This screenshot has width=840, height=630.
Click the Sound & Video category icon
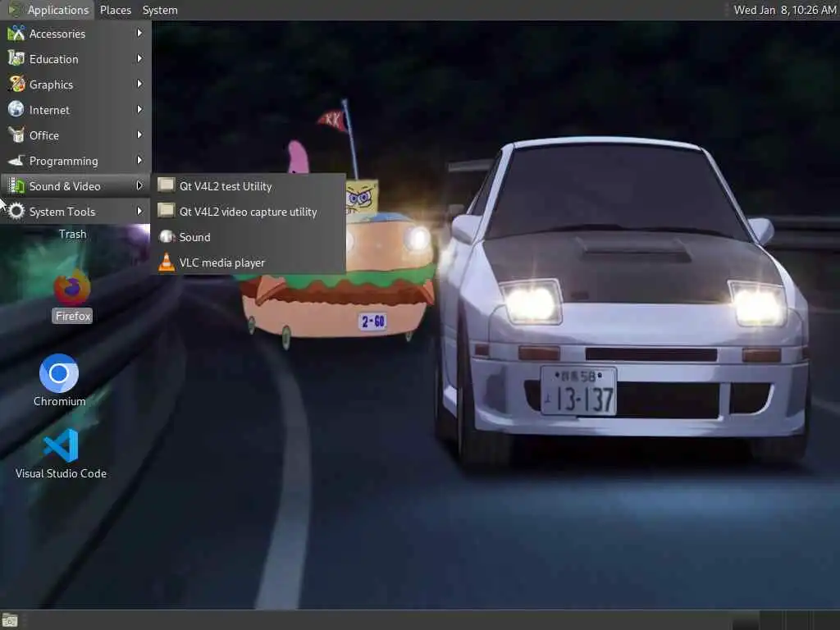[x=16, y=186]
